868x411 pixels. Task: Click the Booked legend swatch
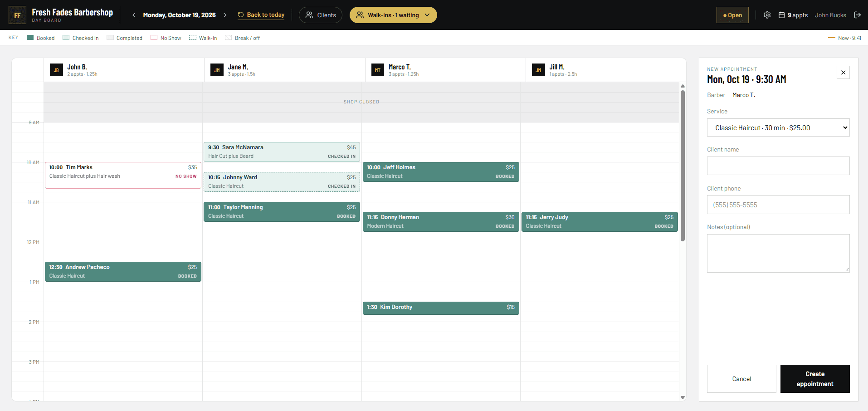pos(30,38)
